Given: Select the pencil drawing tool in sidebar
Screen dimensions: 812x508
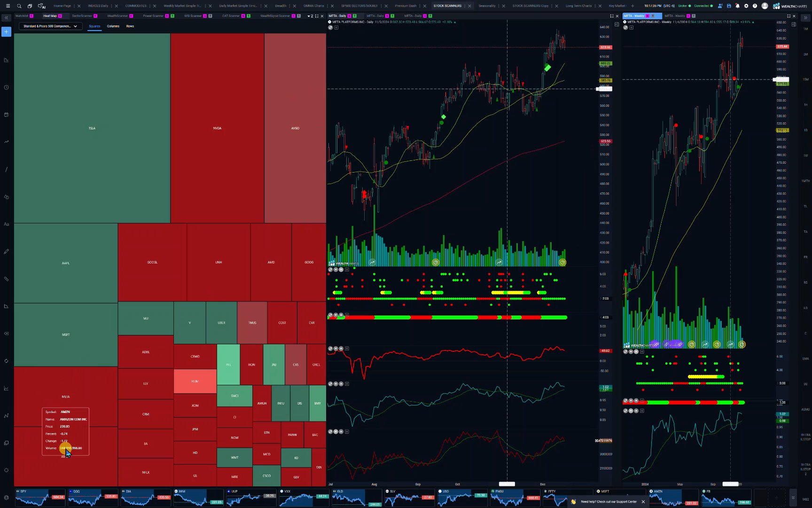Looking at the screenshot, I should click(6, 252).
